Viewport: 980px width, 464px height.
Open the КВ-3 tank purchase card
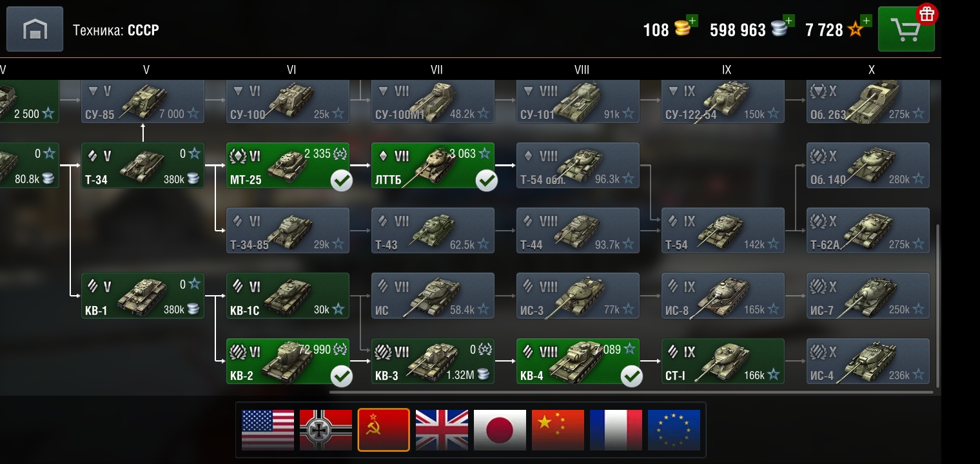pyautogui.click(x=433, y=361)
